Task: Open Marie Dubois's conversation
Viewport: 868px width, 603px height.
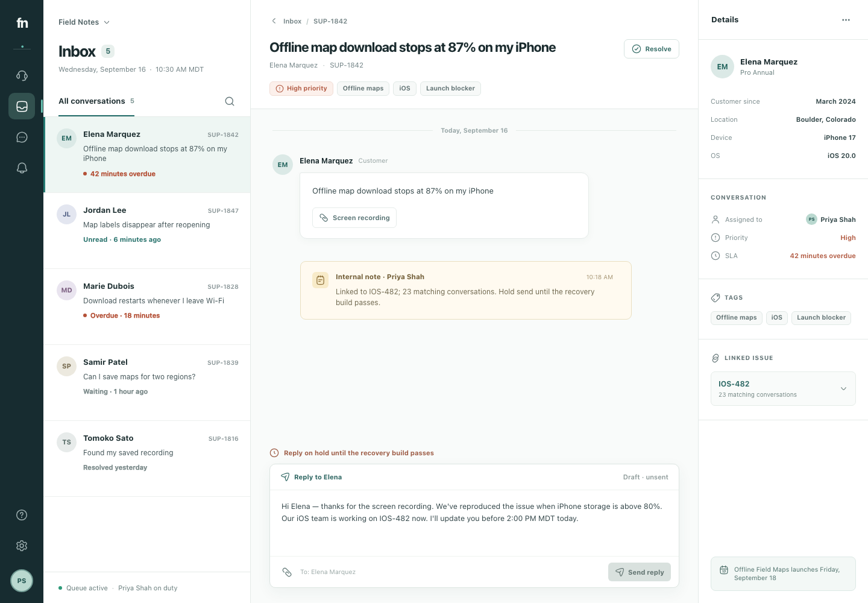Action: coord(147,306)
